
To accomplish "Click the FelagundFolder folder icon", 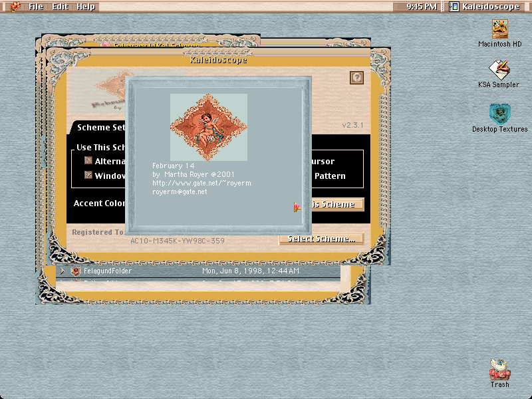I will [76, 271].
